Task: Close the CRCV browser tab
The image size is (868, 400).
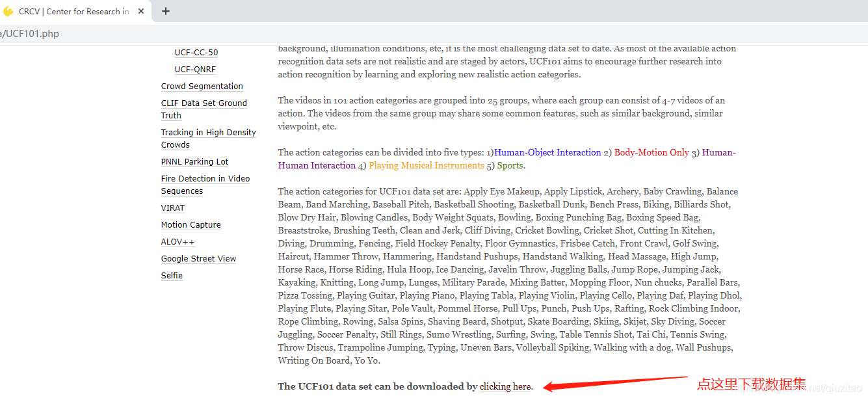Action: (142, 11)
